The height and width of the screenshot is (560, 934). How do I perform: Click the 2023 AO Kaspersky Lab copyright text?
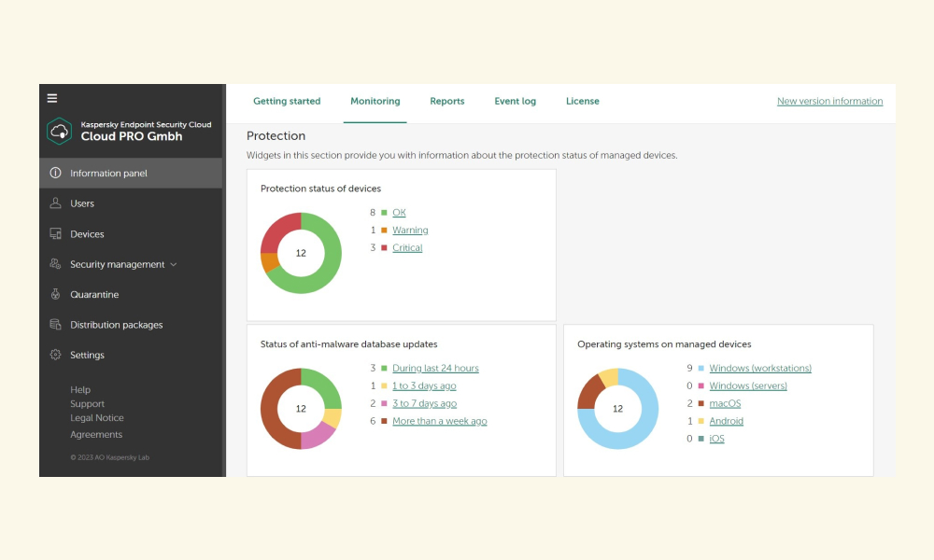point(109,457)
